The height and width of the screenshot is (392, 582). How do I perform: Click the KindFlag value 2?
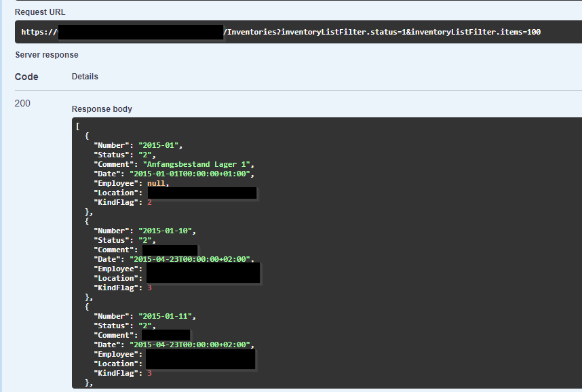(149, 202)
